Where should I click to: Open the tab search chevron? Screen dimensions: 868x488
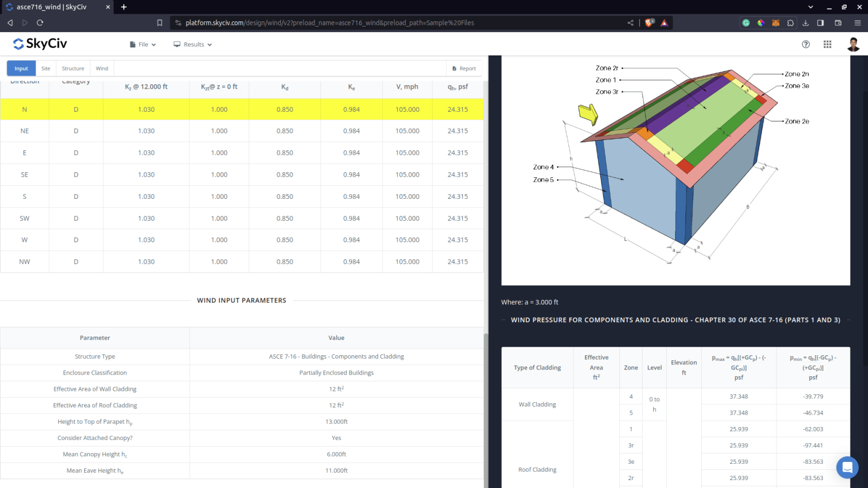pos(810,7)
